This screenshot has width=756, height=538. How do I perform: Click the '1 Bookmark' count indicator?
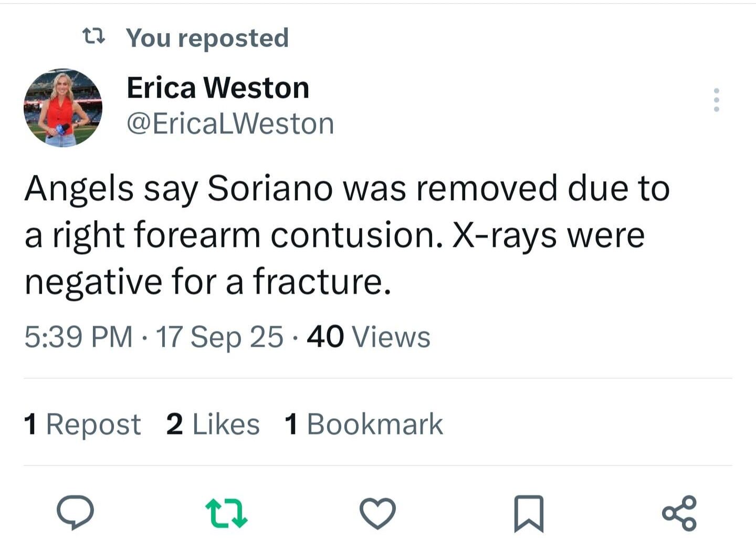(362, 423)
